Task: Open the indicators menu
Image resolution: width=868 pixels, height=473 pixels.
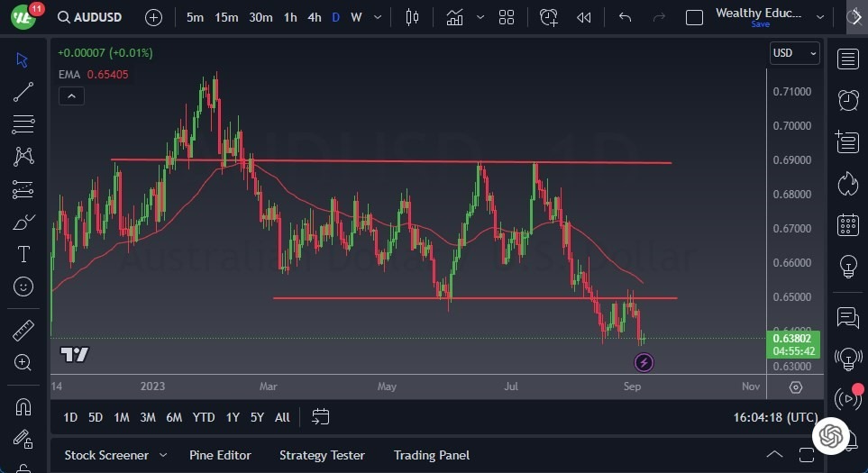Action: (x=455, y=17)
